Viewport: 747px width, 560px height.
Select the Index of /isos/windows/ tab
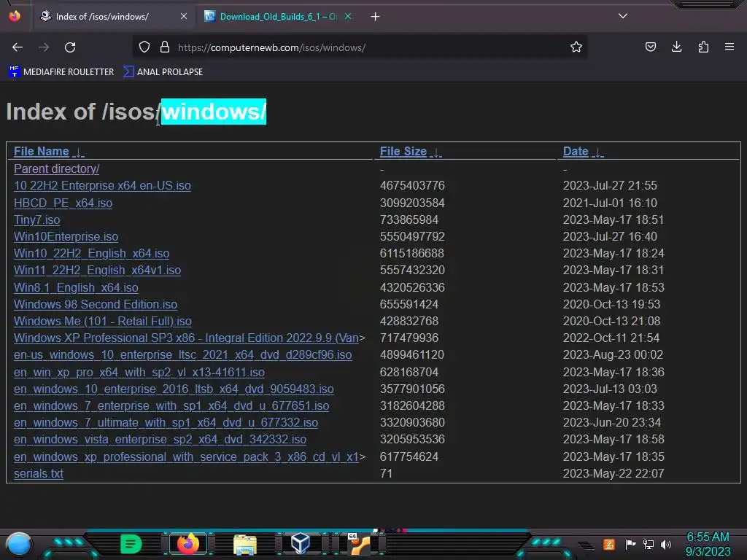(113, 17)
